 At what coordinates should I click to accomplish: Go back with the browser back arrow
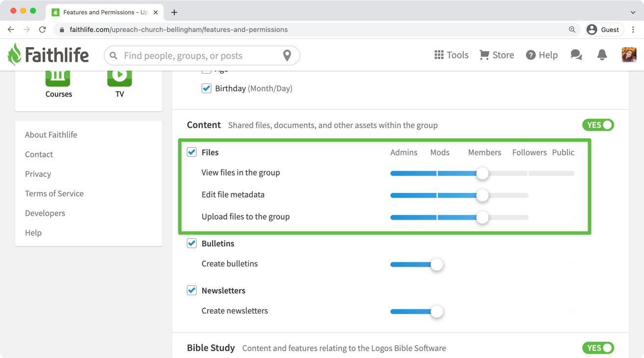coord(11,29)
